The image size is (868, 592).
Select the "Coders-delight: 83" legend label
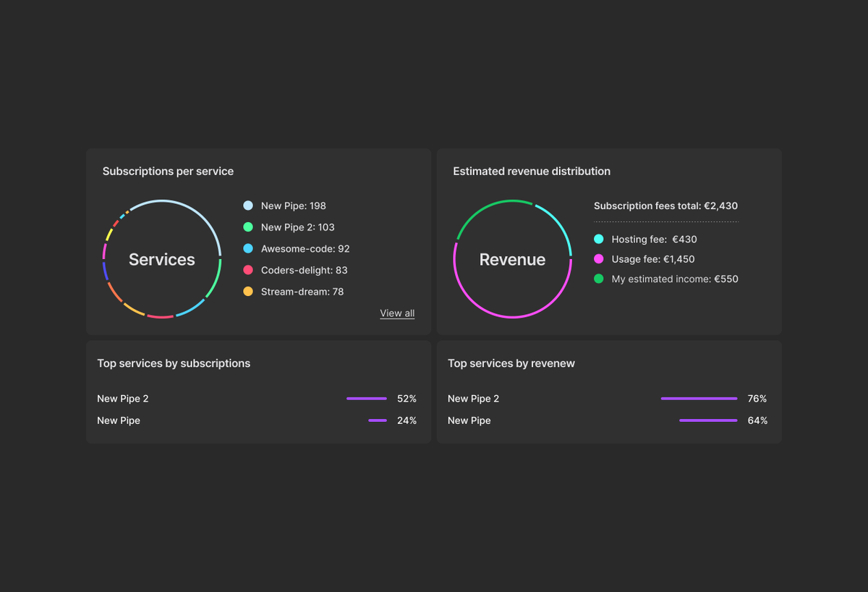click(x=305, y=270)
